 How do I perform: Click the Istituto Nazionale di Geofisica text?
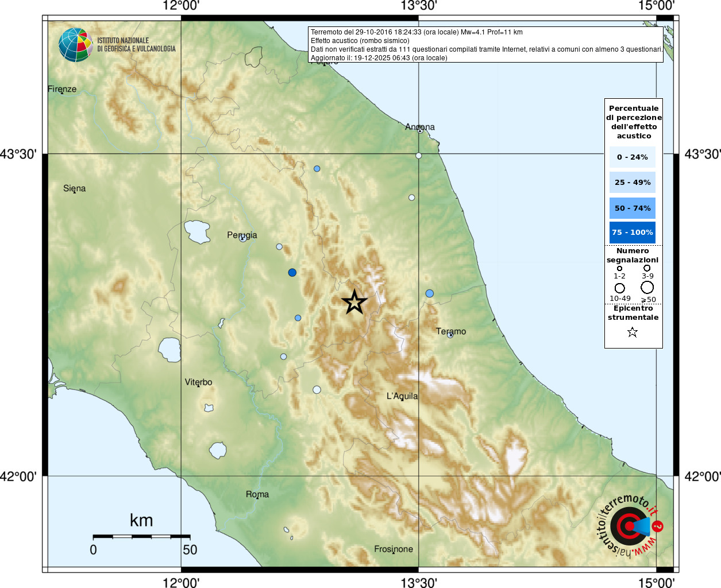point(137,45)
